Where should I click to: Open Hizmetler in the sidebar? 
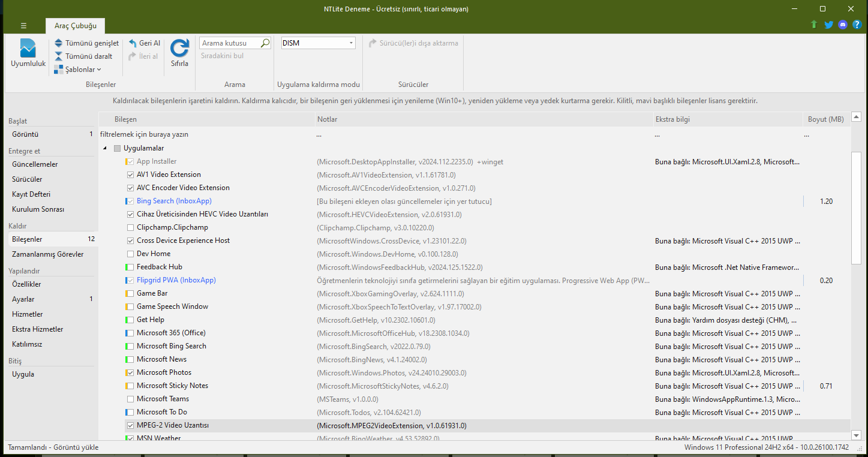51,314
